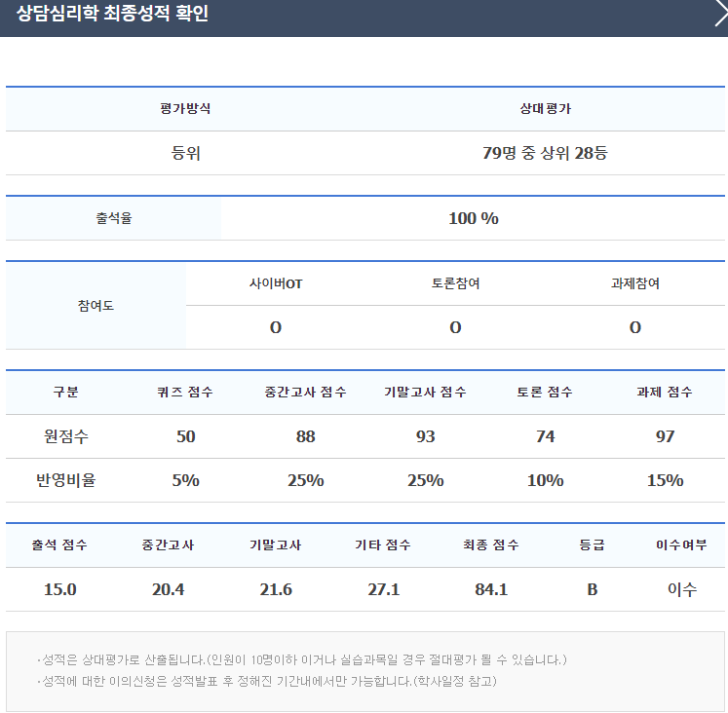Click the attendance value 100 %

(x=473, y=218)
